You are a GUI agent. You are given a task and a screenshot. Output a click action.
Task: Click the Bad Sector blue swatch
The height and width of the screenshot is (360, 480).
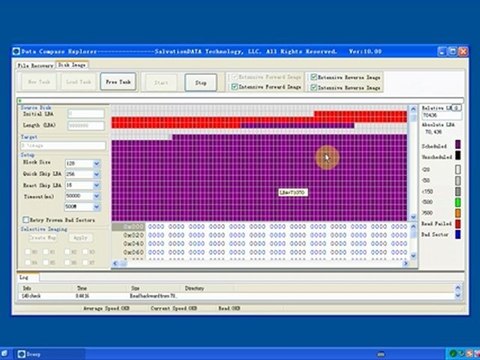coord(458,234)
